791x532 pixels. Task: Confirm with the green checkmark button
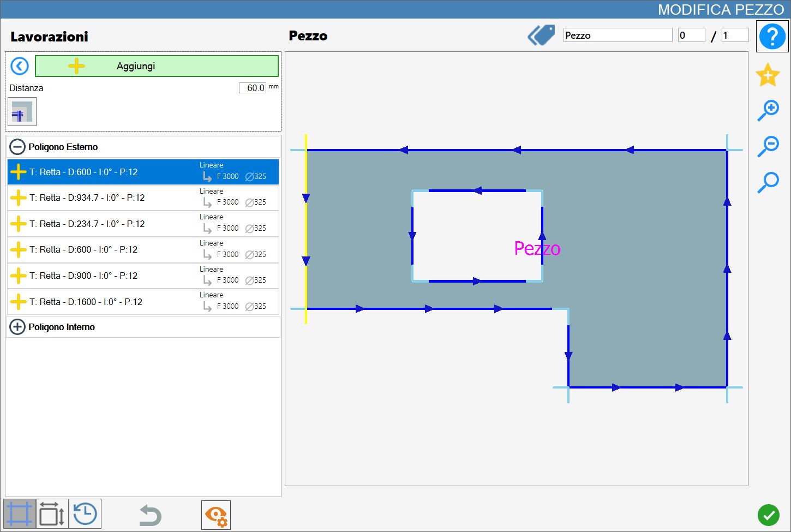769,515
